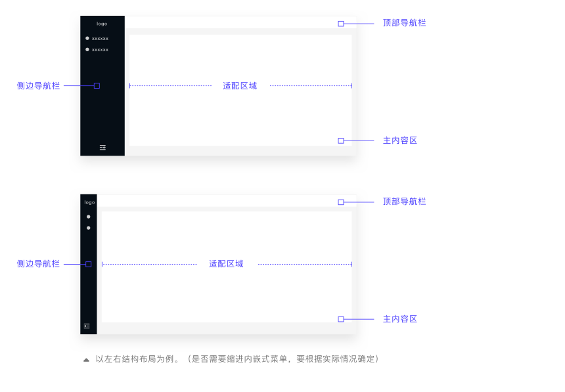
Task: Open the second xxxxxx menu item
Action: click(x=97, y=49)
